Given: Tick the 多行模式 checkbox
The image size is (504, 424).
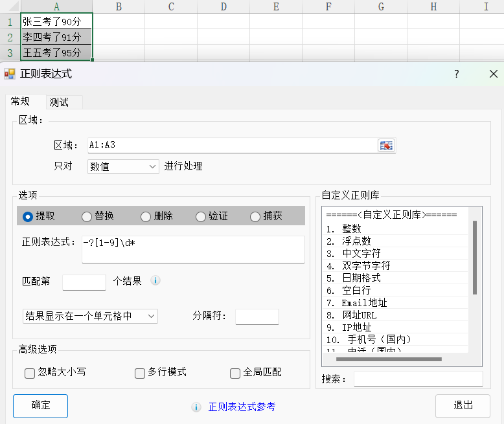Looking at the screenshot, I should [x=140, y=373].
